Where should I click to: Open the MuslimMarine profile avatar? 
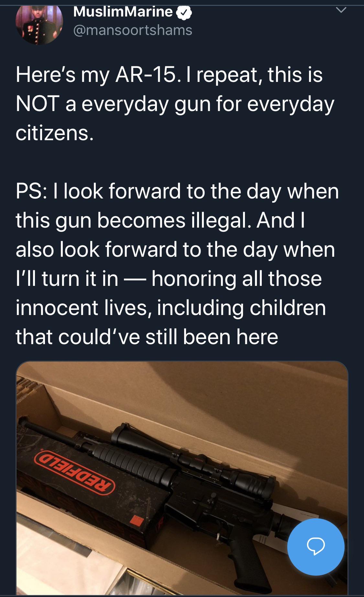pos(39,24)
